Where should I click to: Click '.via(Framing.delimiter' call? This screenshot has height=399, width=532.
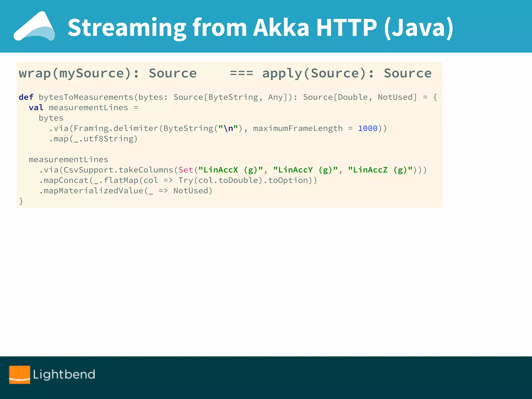point(104,128)
